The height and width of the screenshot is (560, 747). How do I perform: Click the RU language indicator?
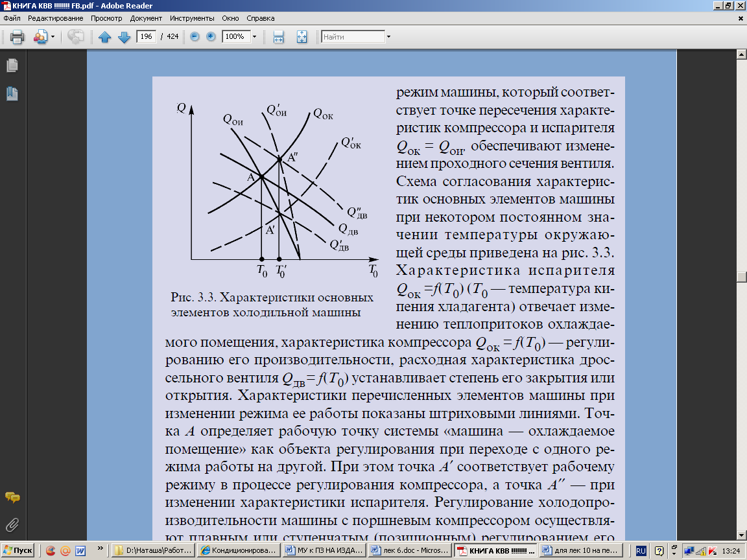[x=641, y=551]
